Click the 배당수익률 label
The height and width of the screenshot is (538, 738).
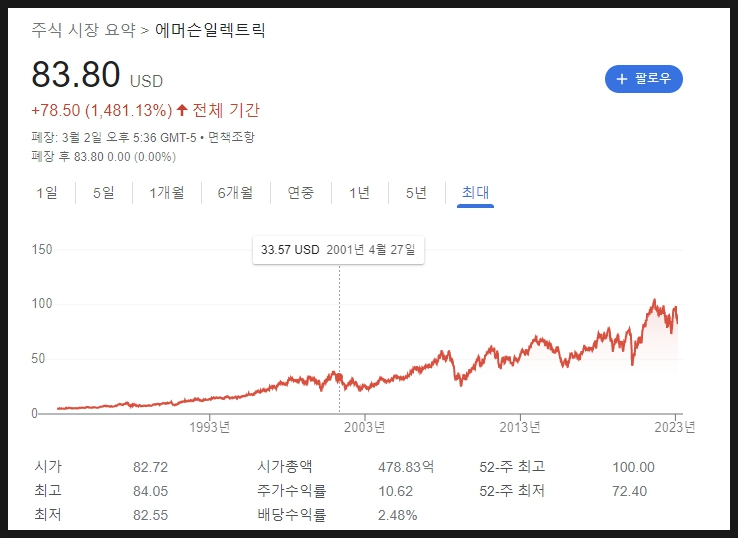tap(292, 514)
